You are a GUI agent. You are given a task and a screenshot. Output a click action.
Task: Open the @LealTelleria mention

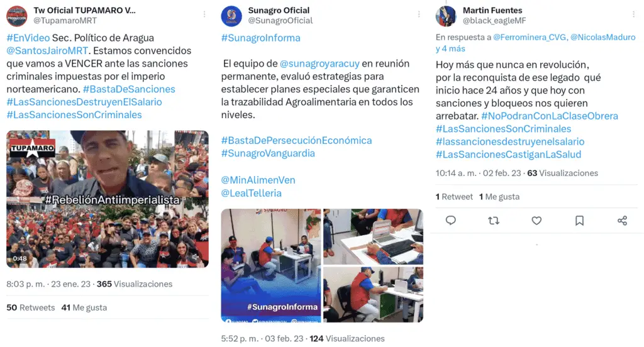[x=252, y=193]
